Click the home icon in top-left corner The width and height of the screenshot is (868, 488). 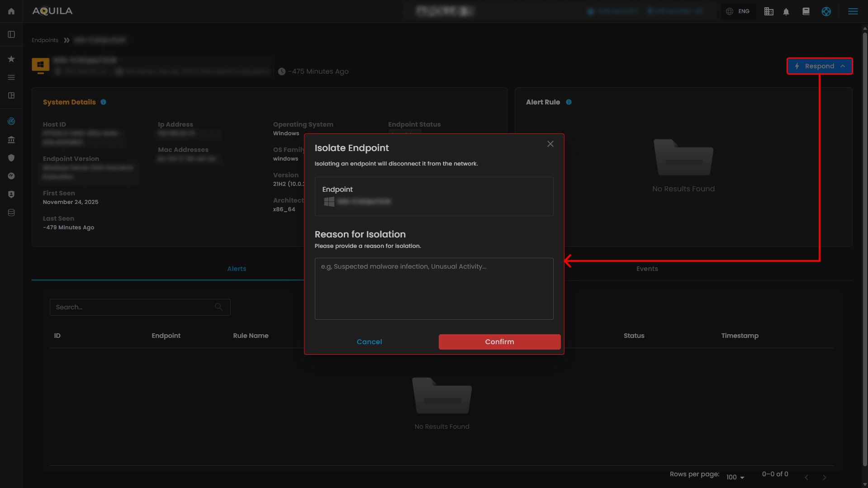(x=11, y=11)
